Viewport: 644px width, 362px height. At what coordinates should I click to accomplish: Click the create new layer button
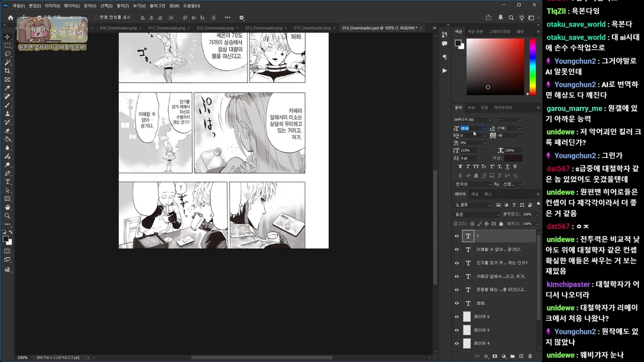tap(521, 356)
